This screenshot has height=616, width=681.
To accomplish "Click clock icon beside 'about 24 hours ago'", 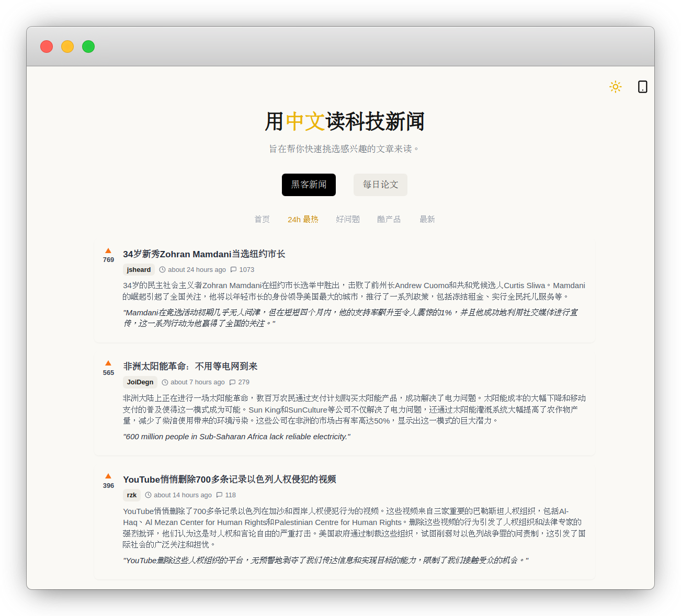I will coord(162,270).
